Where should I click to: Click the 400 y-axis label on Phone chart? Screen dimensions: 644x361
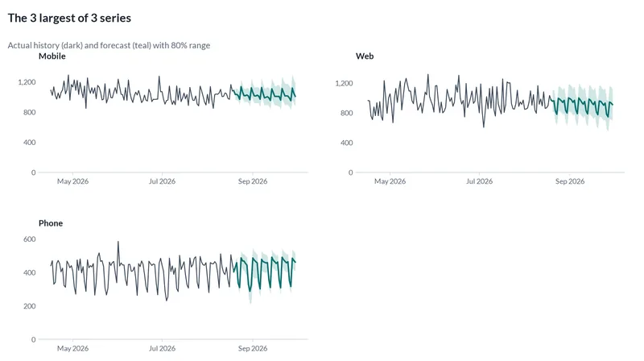[x=30, y=272]
